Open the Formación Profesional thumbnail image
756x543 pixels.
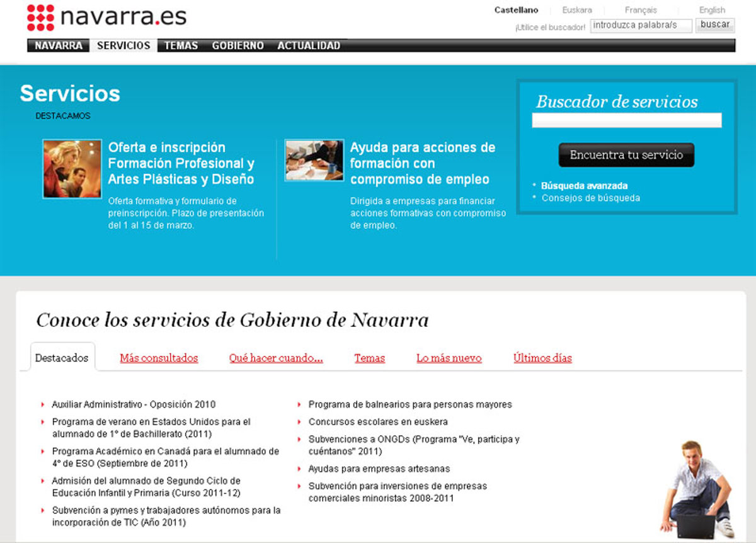(x=72, y=169)
